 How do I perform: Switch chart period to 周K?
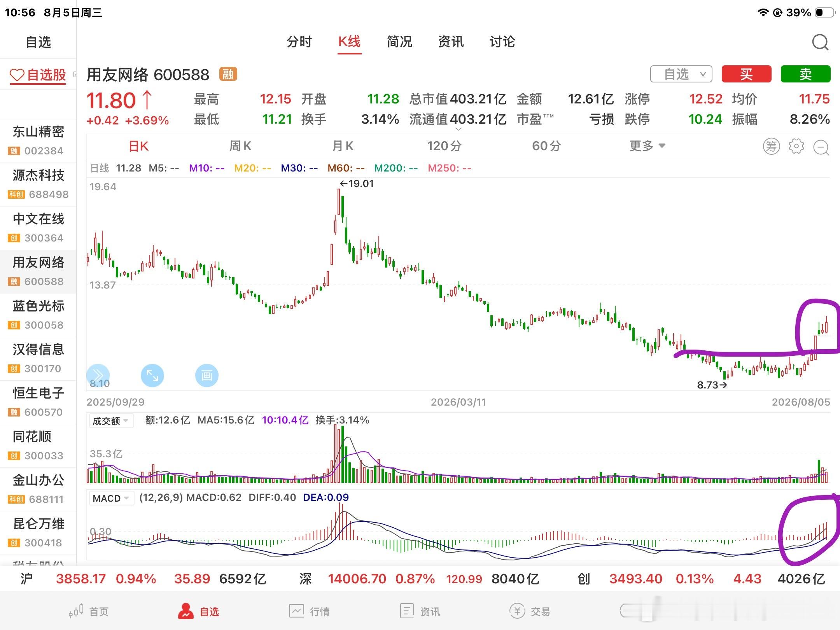[240, 146]
